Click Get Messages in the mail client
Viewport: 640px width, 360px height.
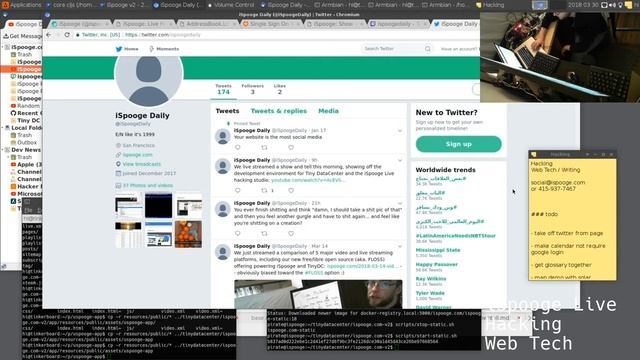[23, 36]
